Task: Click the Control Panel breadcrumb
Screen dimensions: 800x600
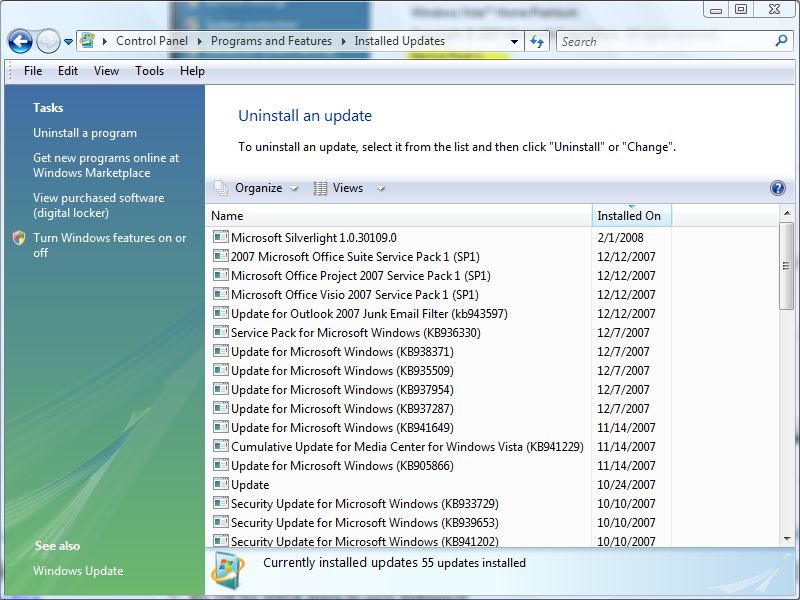Action: tap(152, 41)
